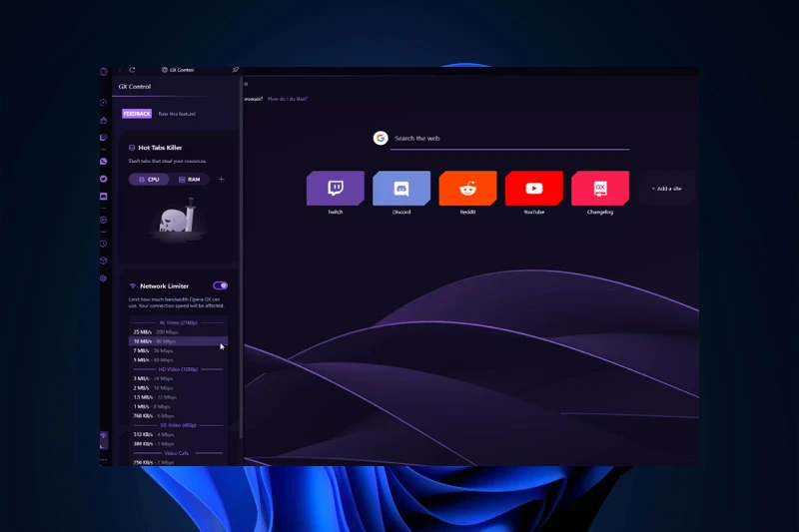Click the network limiter indicator in the sidebar
The image size is (799, 532).
[x=104, y=440]
